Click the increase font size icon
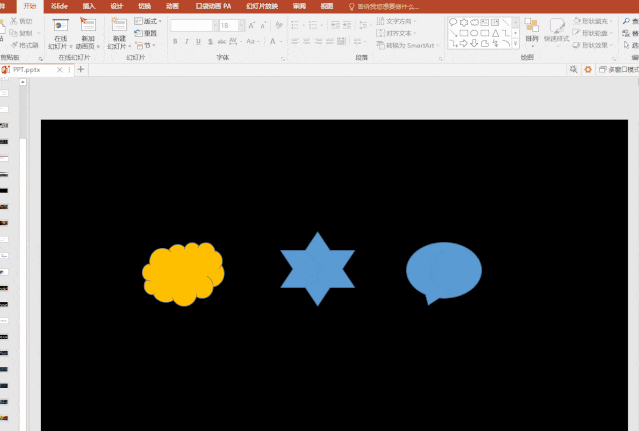The height and width of the screenshot is (431, 639). (251, 26)
